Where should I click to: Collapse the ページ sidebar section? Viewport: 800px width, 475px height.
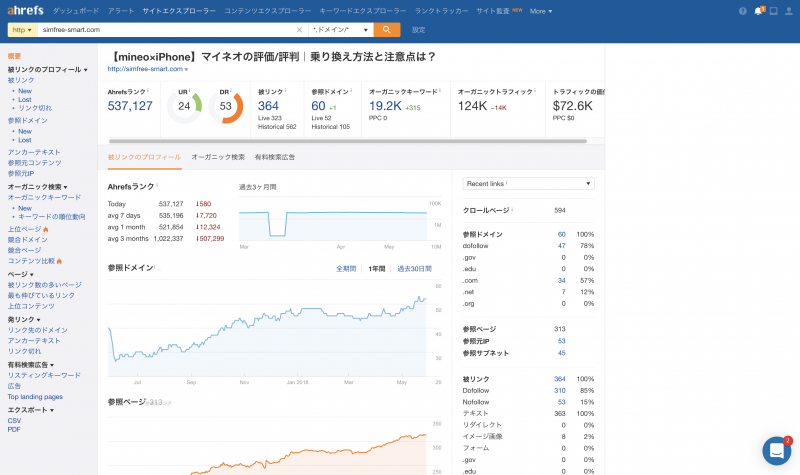20,274
